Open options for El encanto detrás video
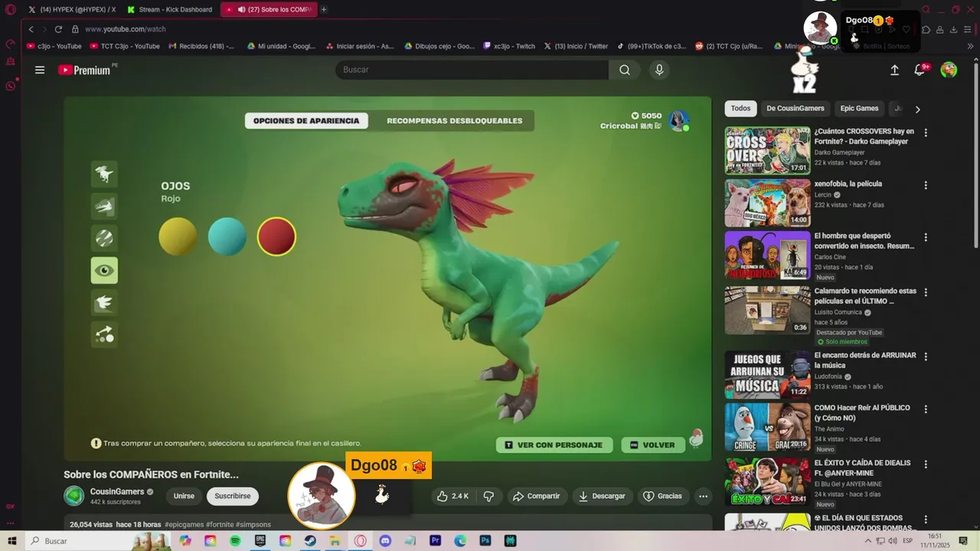980x551 pixels. coord(926,357)
